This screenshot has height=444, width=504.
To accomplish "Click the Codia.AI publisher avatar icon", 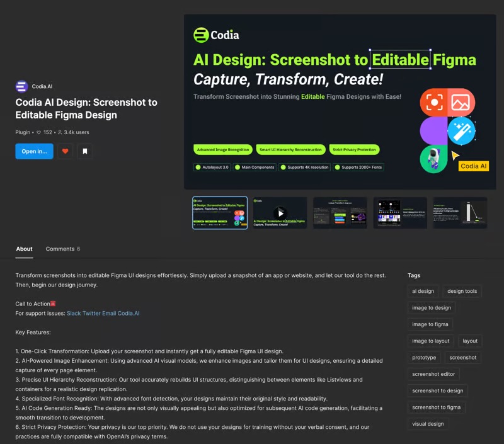I will pos(21,86).
